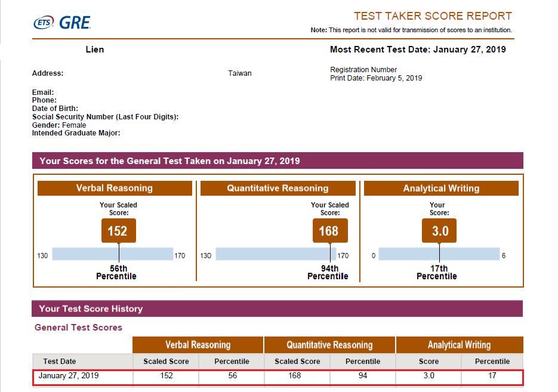Click the Quantitative Reasoning panel header in scores box
Image resolution: width=558 pixels, height=392 pixels.
[278, 188]
